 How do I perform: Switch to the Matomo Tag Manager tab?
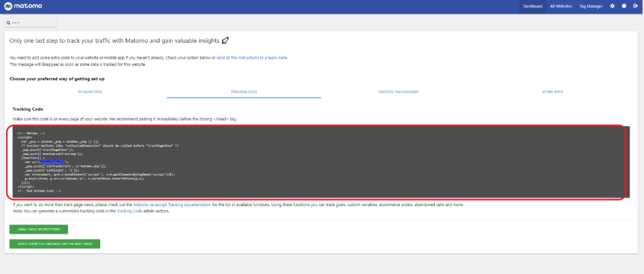(x=398, y=92)
